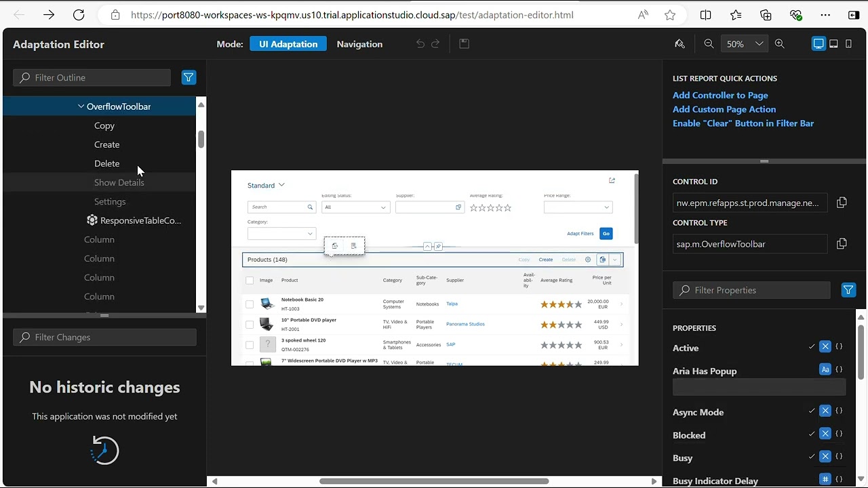The height and width of the screenshot is (488, 868).
Task: Collapse the OverflowToolbar tree node
Action: 81,106
